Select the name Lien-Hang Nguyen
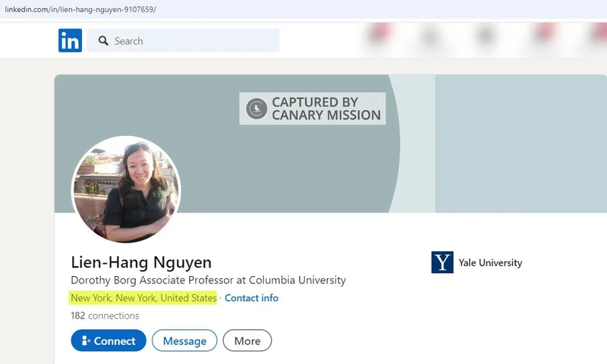The height and width of the screenshot is (364, 607). 141,262
